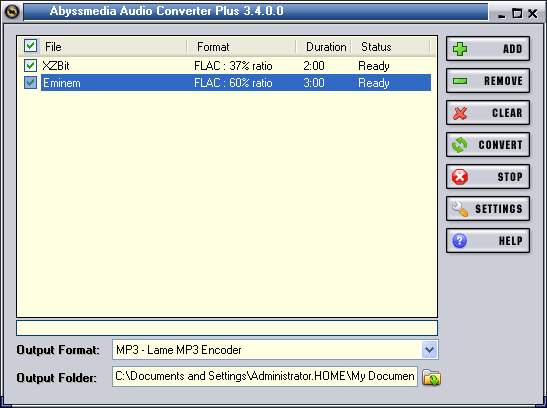Click the REMOVE button with green minus
The height and width of the screenshot is (408, 547).
point(488,81)
